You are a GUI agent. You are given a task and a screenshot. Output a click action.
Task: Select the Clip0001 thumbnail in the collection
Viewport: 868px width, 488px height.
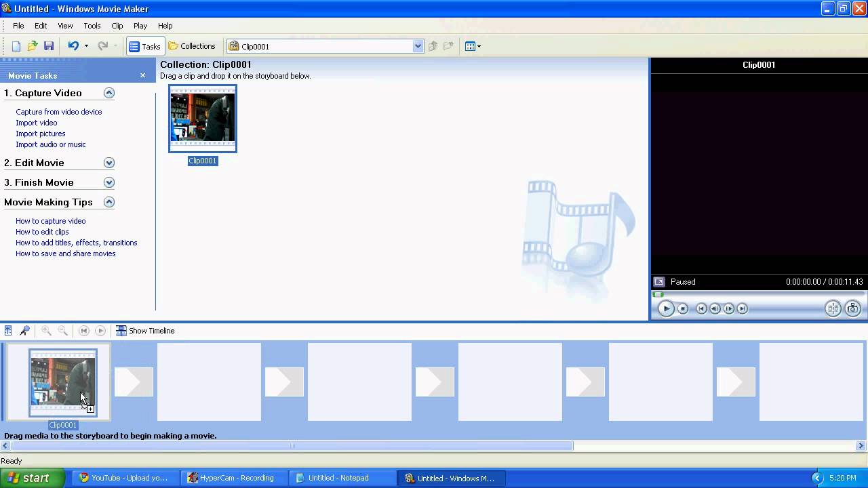[203, 119]
